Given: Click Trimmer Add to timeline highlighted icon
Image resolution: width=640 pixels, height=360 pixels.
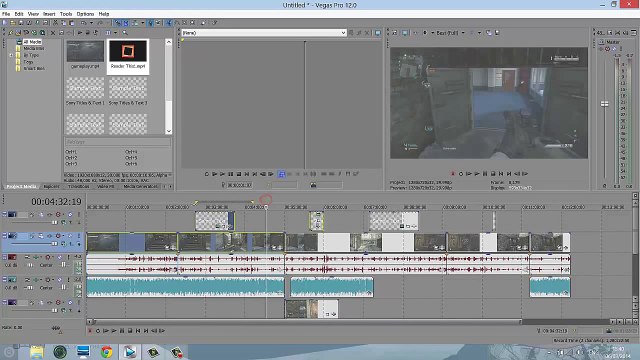Looking at the screenshot, I should (281, 174).
